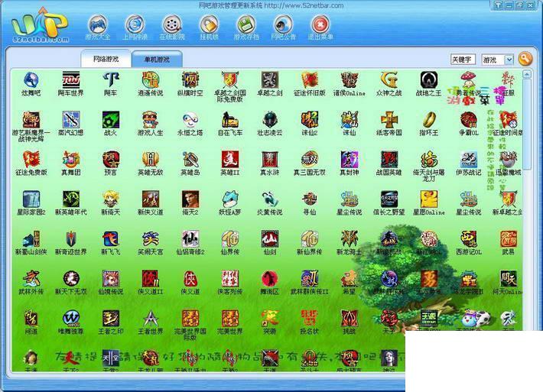Click the 上网冲浪 browser icon

(x=135, y=24)
